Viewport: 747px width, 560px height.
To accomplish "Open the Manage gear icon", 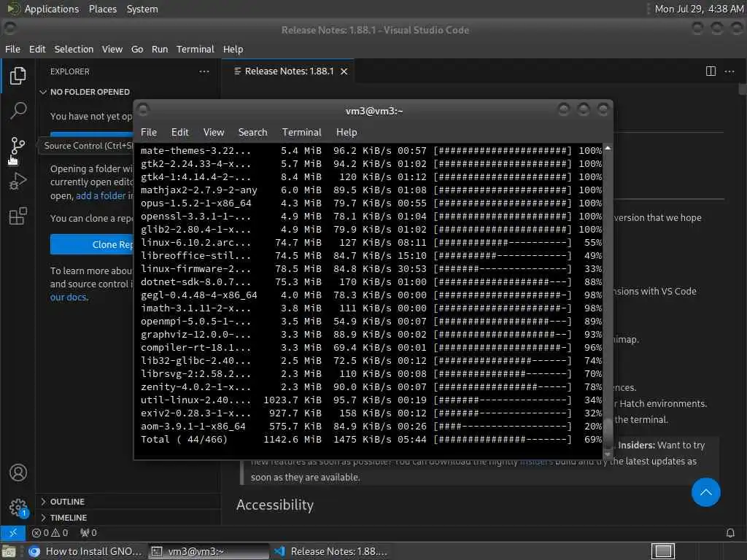I will [18, 507].
